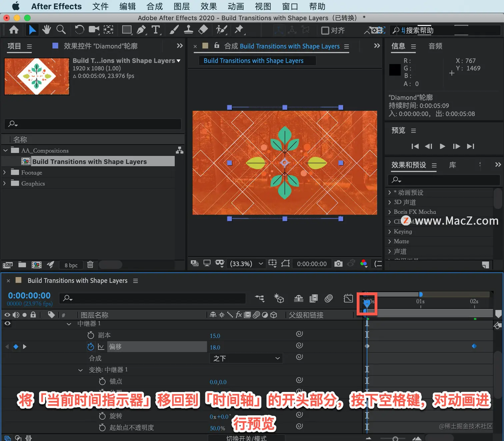The width and height of the screenshot is (504, 441).
Task: Switch to the 音频 tab
Action: (x=435, y=46)
